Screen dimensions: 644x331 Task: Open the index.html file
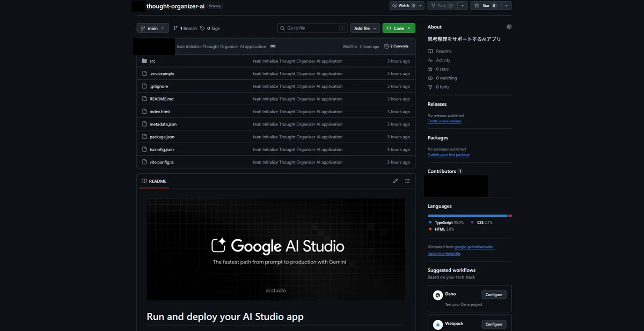click(x=159, y=112)
